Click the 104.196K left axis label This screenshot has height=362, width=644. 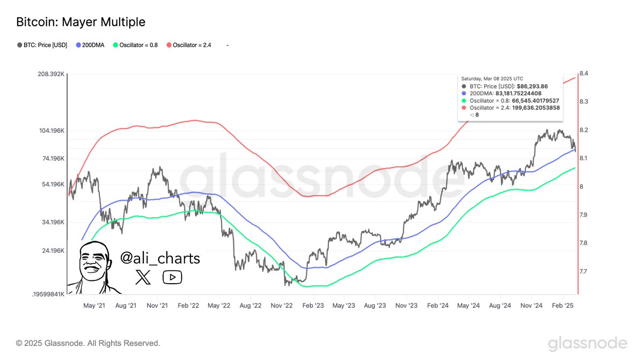[49, 131]
